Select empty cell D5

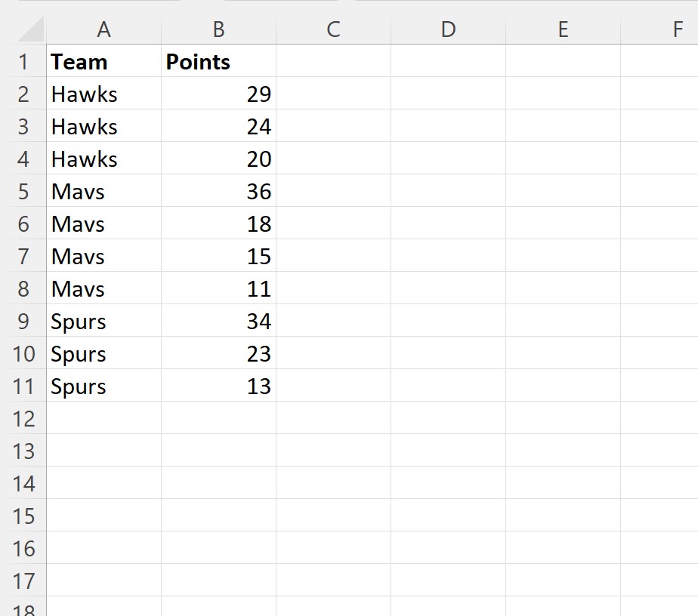click(448, 191)
